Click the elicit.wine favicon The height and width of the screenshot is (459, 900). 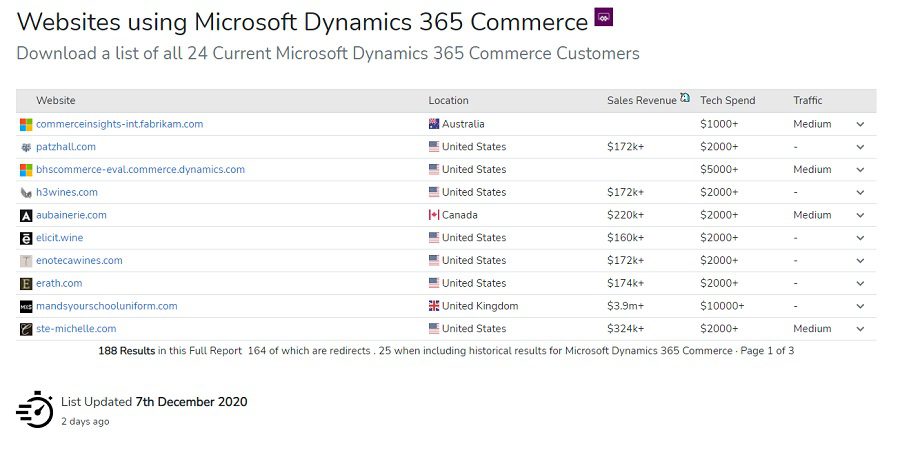[26, 238]
